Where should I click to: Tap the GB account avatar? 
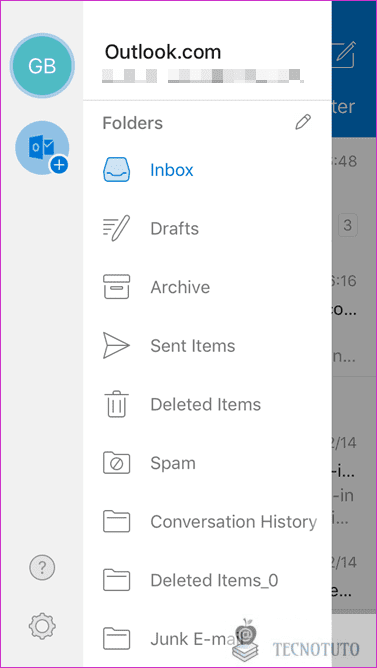(42, 66)
